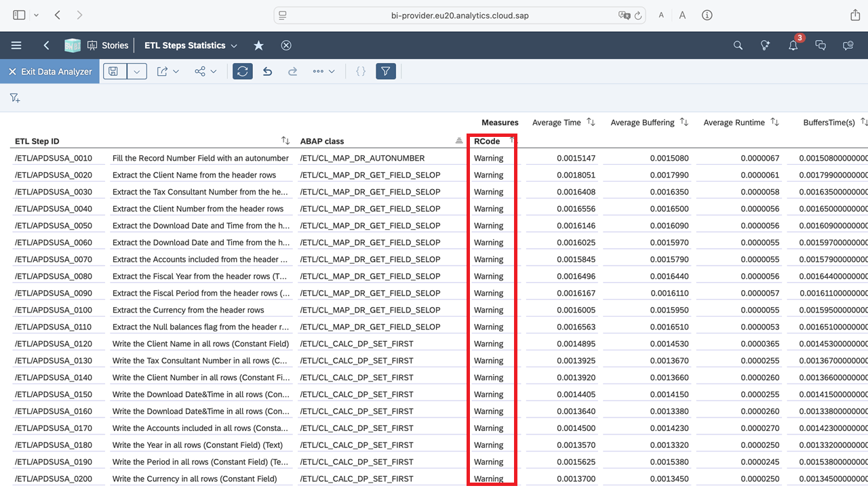Refresh data with the refresh icon
This screenshot has width=868, height=488.
[242, 71]
